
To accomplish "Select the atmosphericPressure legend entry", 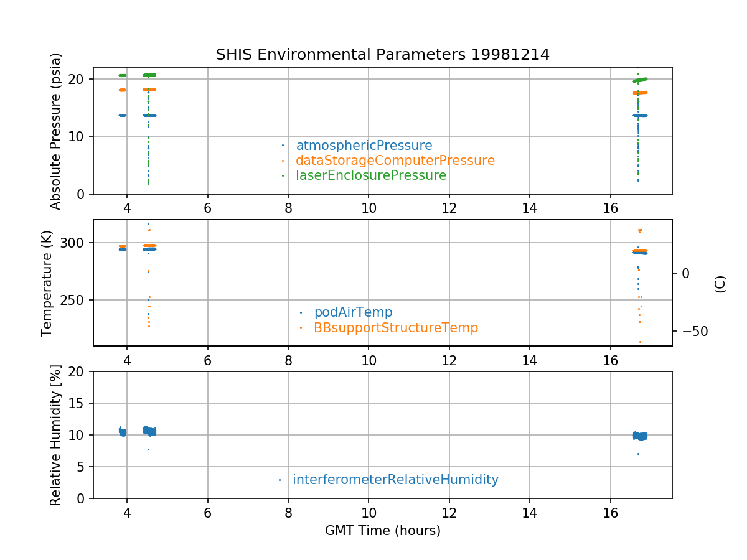I will 364,146.
